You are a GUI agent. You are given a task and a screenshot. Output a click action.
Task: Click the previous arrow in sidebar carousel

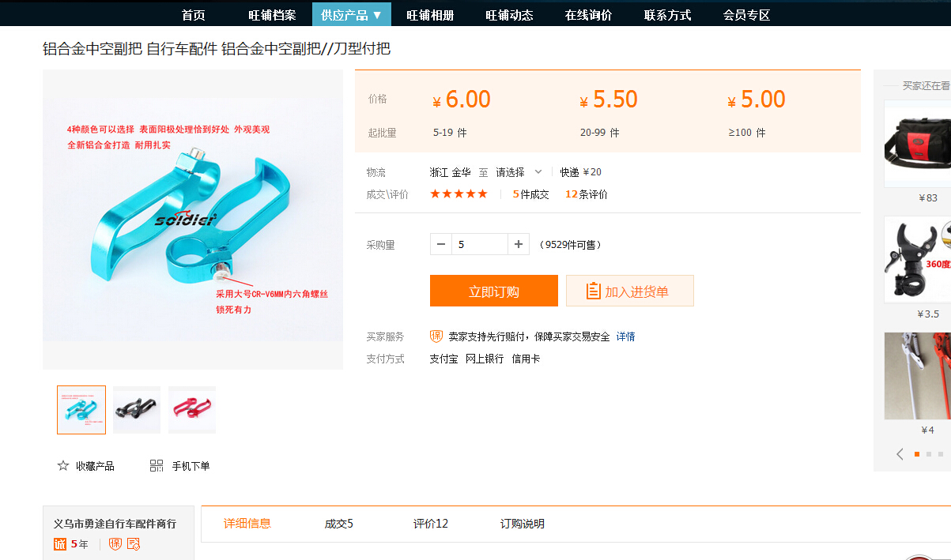click(x=900, y=454)
